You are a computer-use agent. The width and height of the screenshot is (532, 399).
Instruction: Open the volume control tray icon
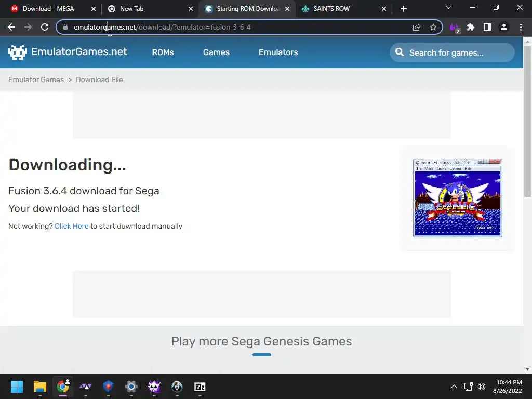(x=481, y=387)
